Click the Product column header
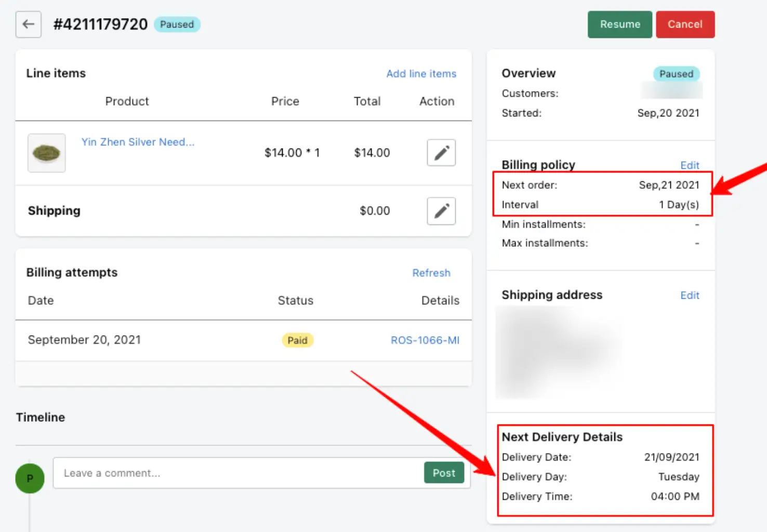The width and height of the screenshot is (767, 532). point(127,101)
